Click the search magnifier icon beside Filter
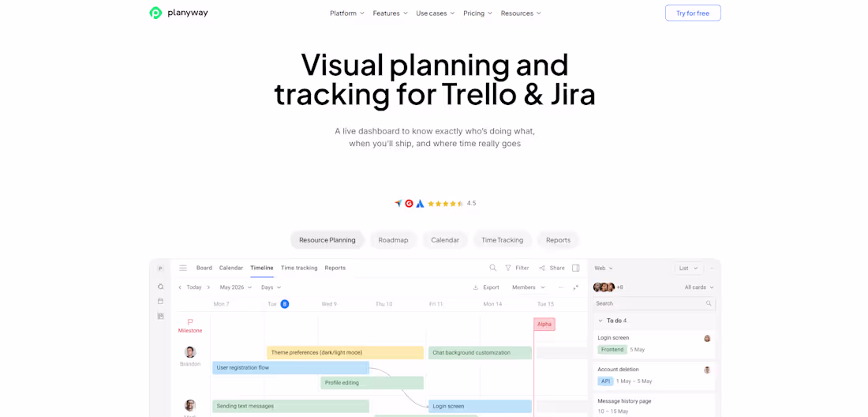This screenshot has width=868, height=417. pyautogui.click(x=492, y=268)
